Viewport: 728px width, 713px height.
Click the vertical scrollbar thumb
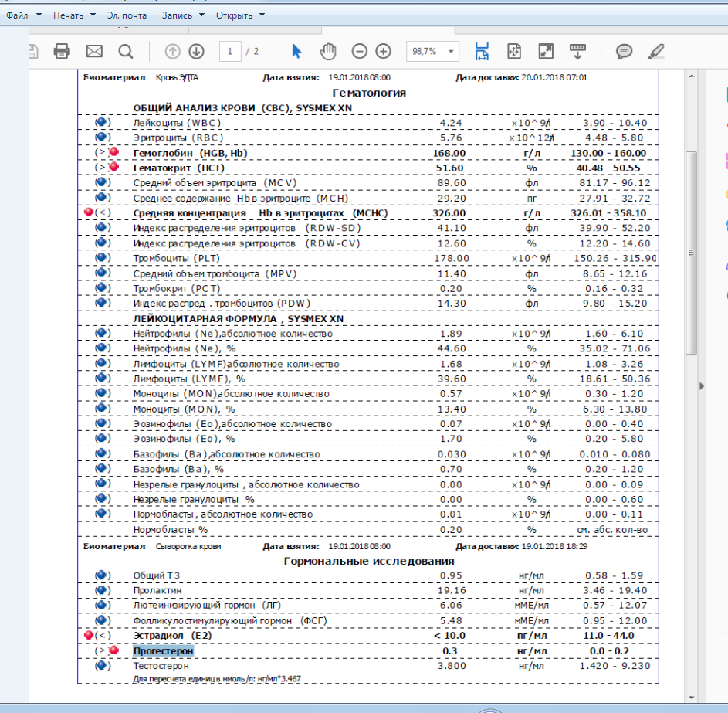point(691,253)
